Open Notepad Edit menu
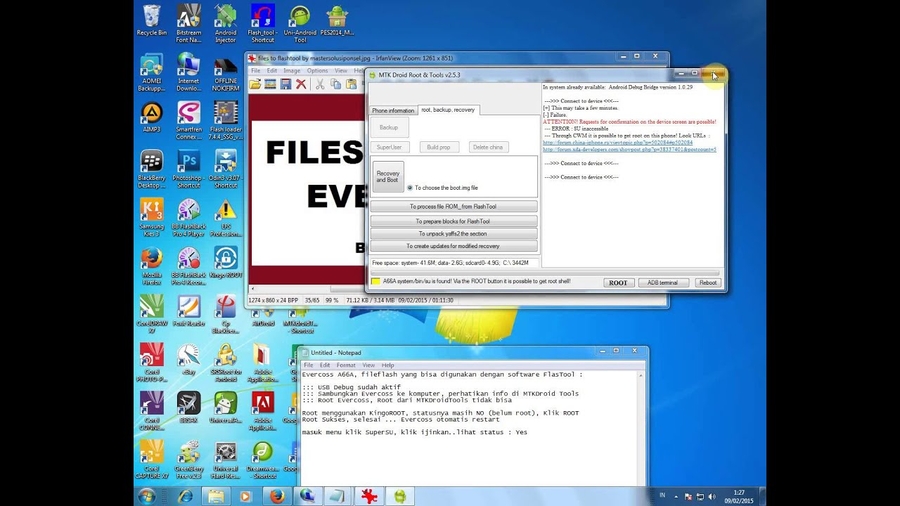The width and height of the screenshot is (900, 506). pyautogui.click(x=325, y=365)
